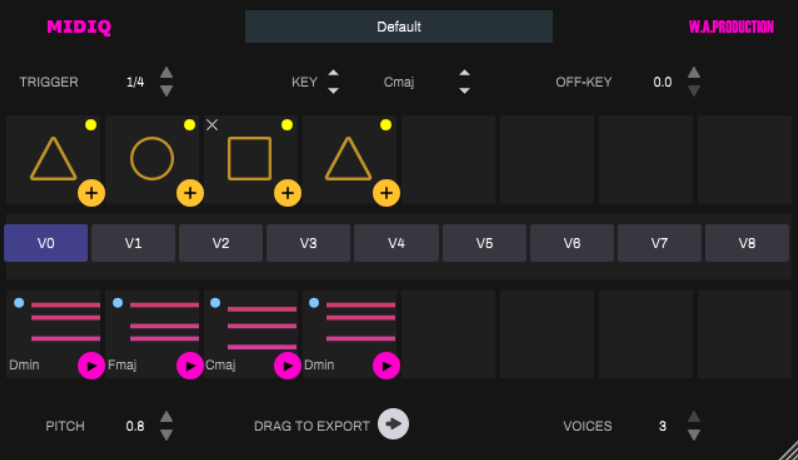Viewport: 798px width, 460px height.
Task: Decrease OFF-KEY value with down arrow
Action: (694, 91)
